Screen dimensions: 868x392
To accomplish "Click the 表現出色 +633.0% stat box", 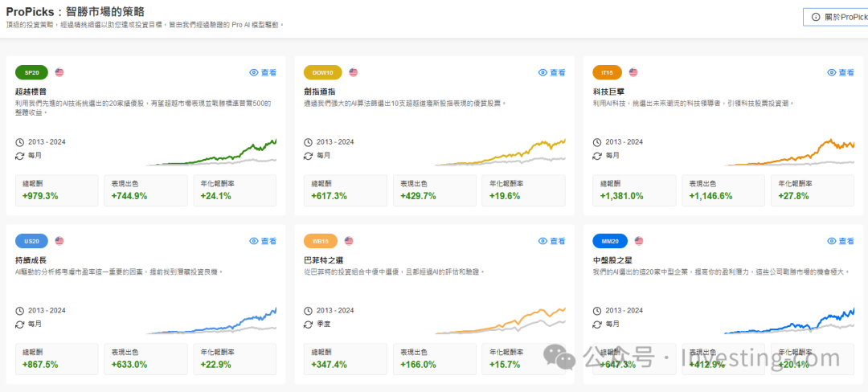I will point(145,359).
